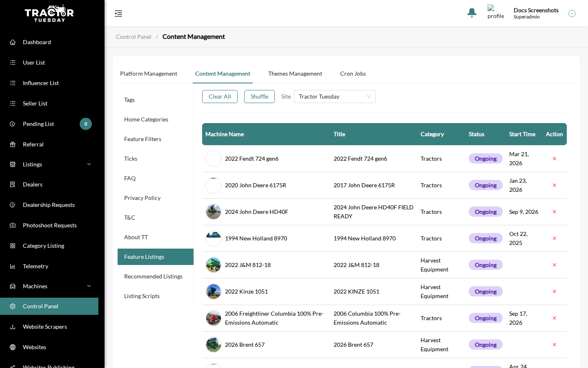Click the Shuffle button
This screenshot has width=588, height=368.
[259, 96]
